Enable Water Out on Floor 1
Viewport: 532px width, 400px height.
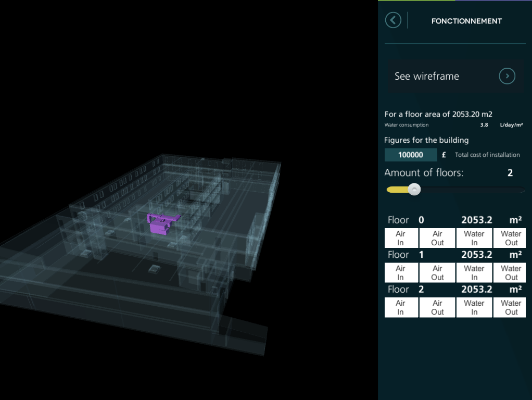click(x=511, y=272)
